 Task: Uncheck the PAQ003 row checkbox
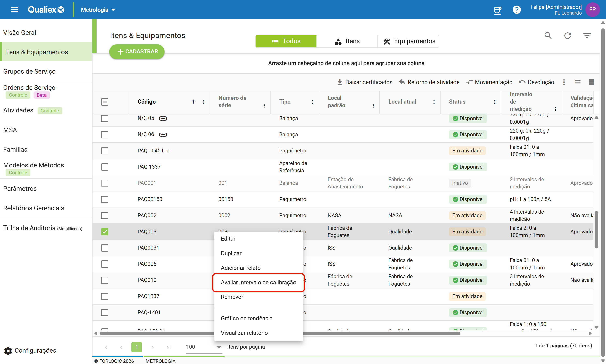pos(105,232)
